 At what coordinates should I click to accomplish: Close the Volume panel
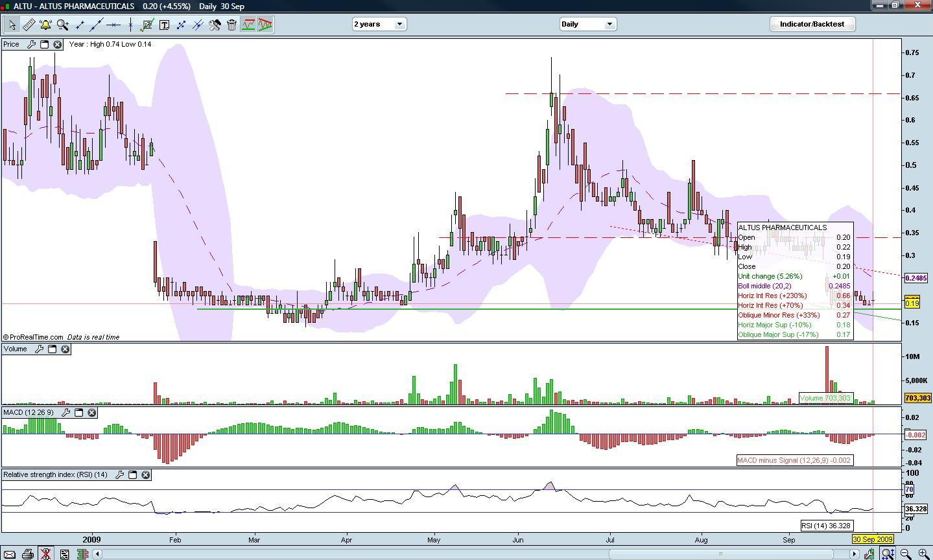pos(65,349)
